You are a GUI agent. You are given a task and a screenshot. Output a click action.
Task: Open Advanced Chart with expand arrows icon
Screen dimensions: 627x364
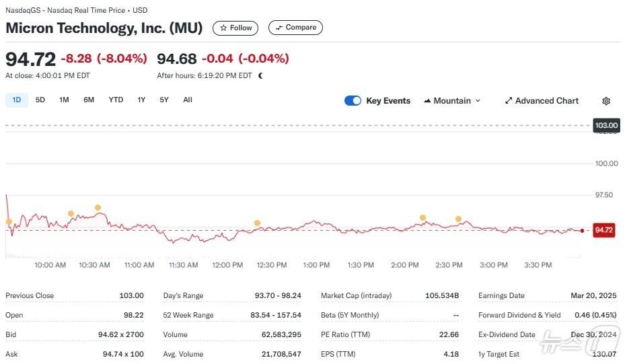(509, 101)
